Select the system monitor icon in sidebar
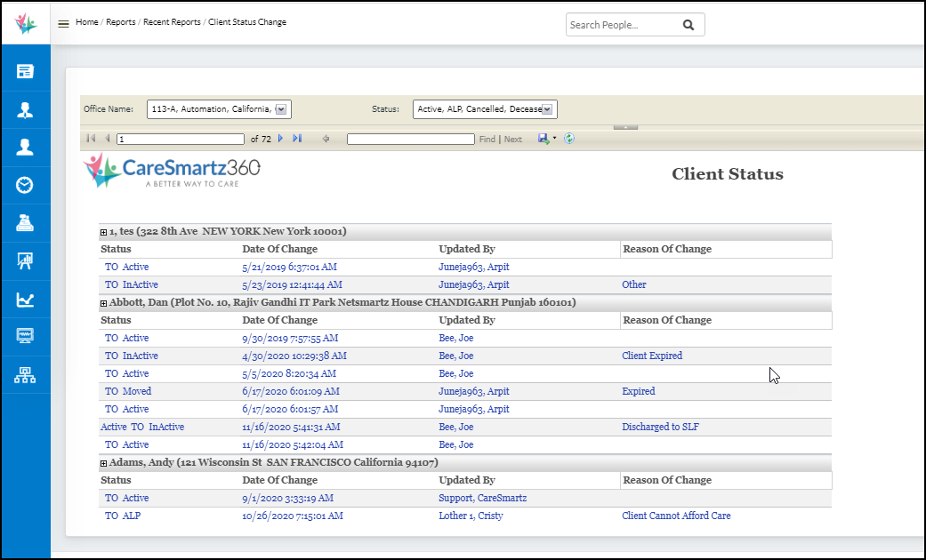The image size is (926, 560). tap(25, 336)
